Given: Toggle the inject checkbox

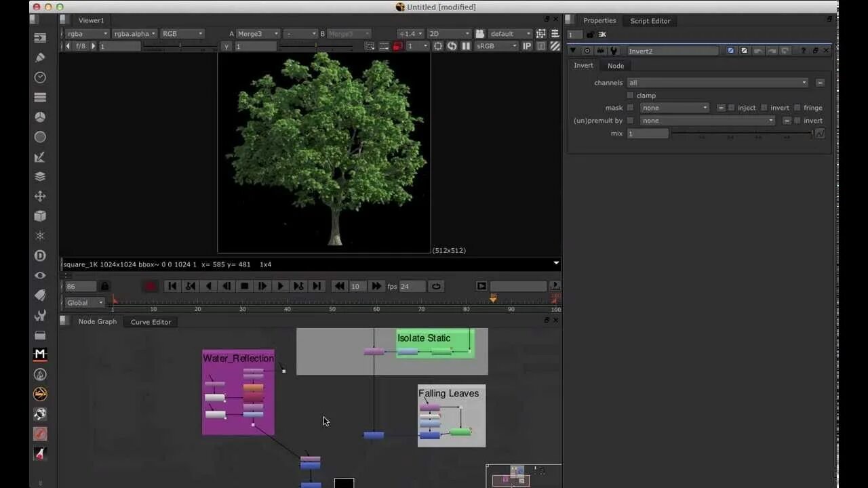Looking at the screenshot, I should click(732, 108).
